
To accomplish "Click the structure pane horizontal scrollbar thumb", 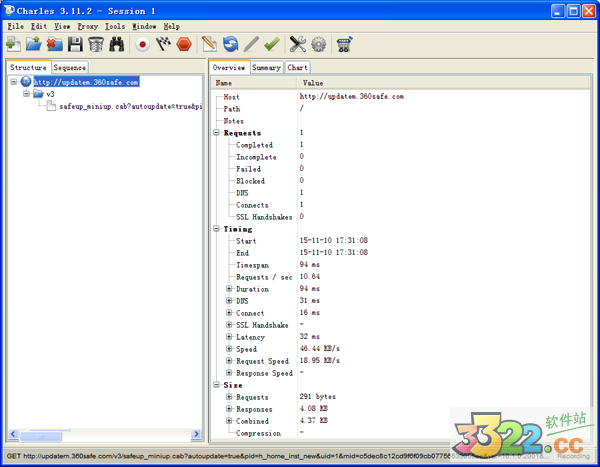I will [41, 436].
